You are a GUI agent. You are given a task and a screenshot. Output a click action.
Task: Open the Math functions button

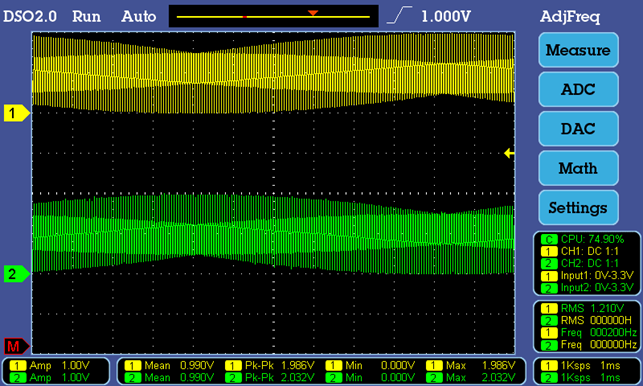click(x=578, y=168)
